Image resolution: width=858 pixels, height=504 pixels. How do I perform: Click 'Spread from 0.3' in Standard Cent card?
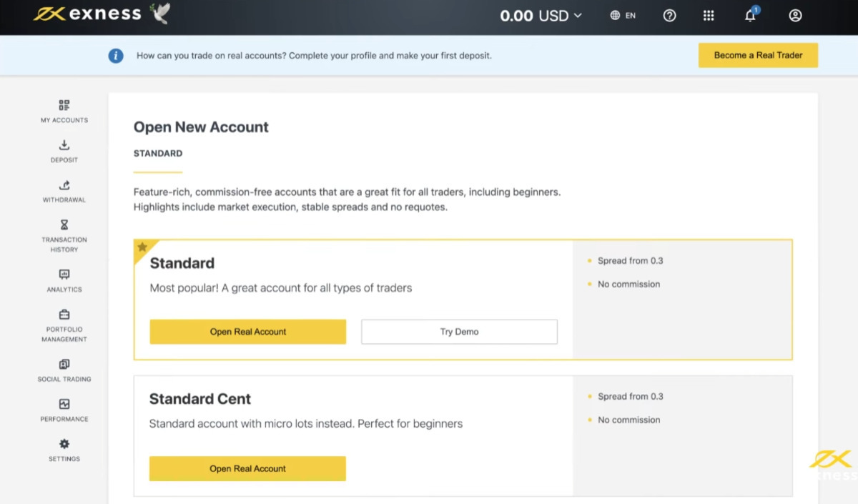click(x=630, y=396)
